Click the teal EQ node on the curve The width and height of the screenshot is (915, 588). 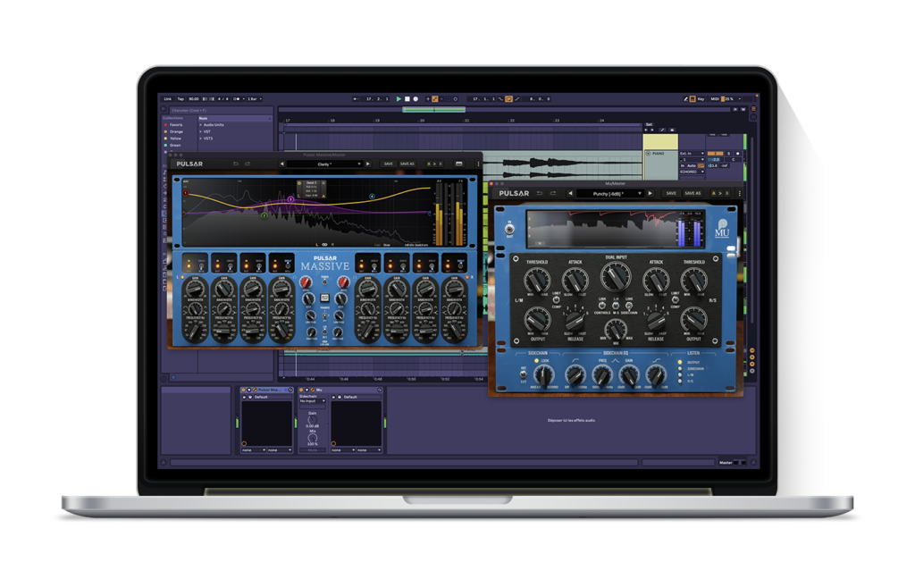[x=372, y=197]
